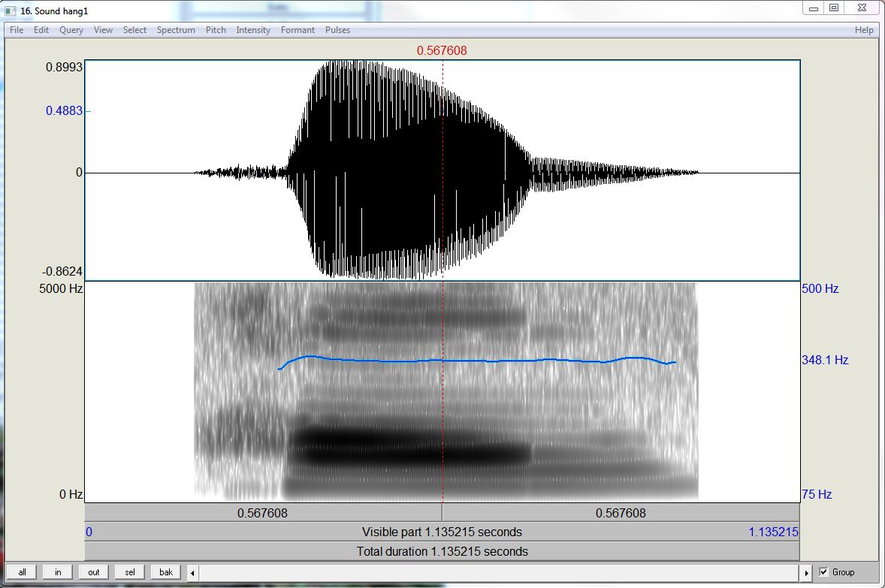Click the 0 Hz spectrogram bottom label
This screenshot has height=588, width=885.
click(71, 495)
